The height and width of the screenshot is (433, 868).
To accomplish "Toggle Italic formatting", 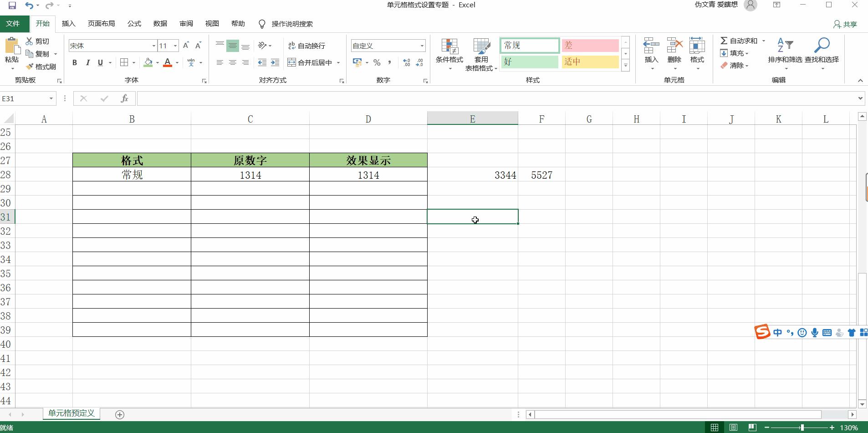I will click(x=87, y=62).
